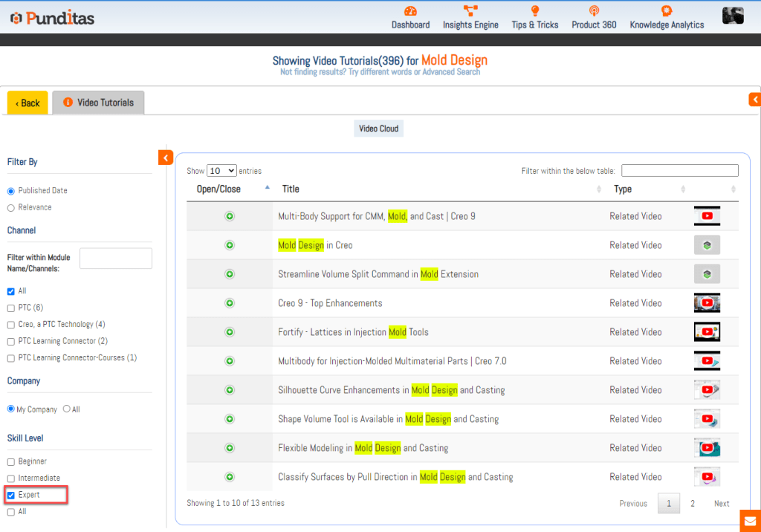
Task: Open the Dashboard gauge icon
Action: pyautogui.click(x=410, y=11)
